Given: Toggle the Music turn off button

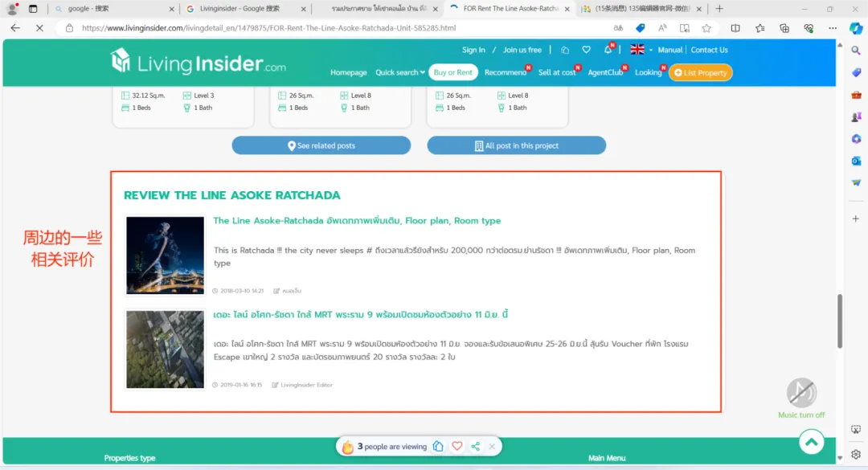Looking at the screenshot, I should (801, 398).
